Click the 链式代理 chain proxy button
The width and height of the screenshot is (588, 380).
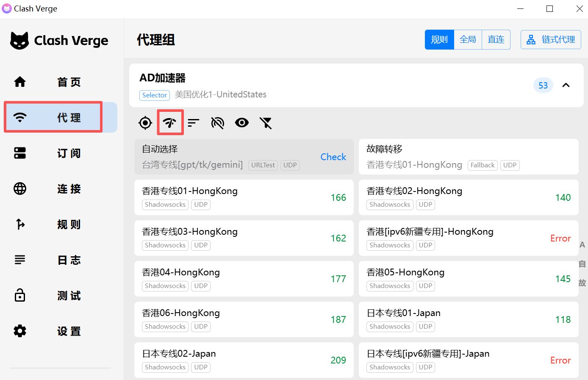[x=551, y=40]
